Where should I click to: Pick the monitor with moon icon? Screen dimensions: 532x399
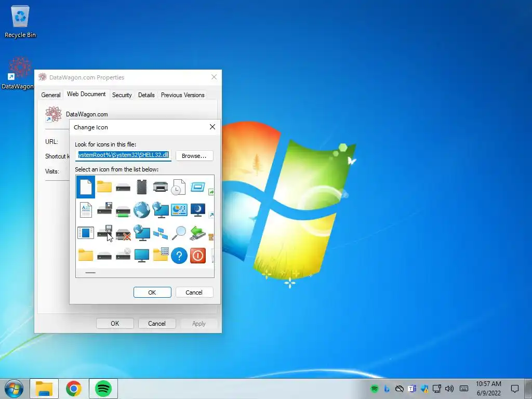click(x=198, y=210)
